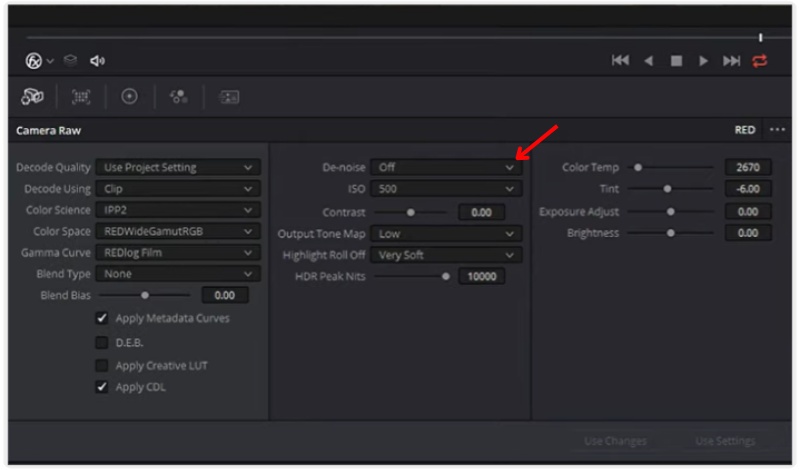Viewport: 800px width, 470px height.
Task: Enable the D.E.B. checkbox
Action: pyautogui.click(x=102, y=342)
